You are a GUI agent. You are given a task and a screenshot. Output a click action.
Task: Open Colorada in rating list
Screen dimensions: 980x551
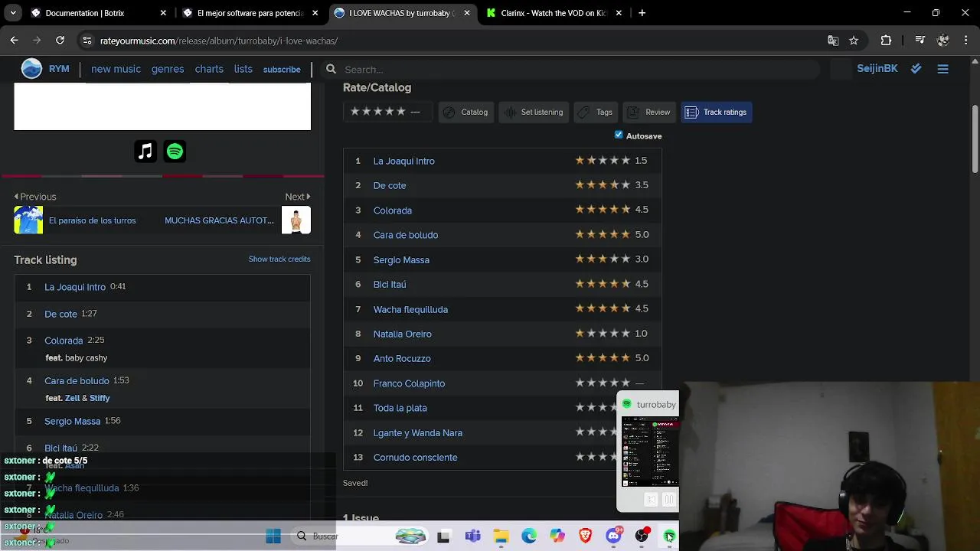pyautogui.click(x=393, y=210)
